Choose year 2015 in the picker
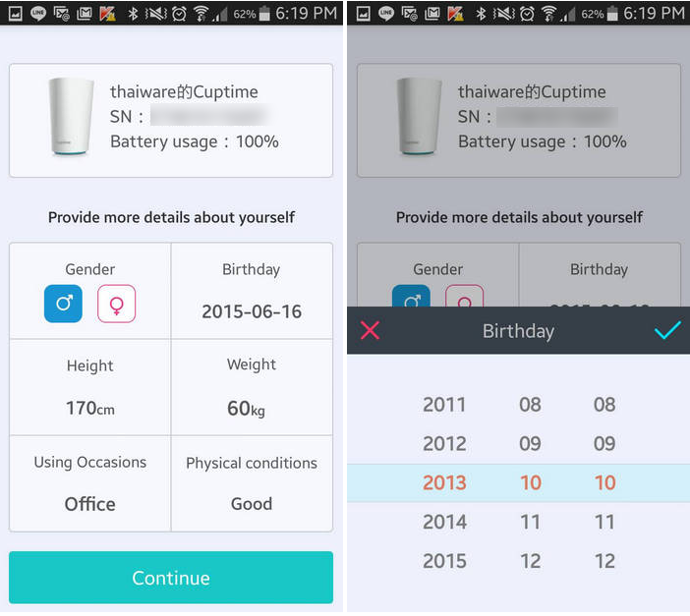This screenshot has width=690, height=616. [x=444, y=561]
